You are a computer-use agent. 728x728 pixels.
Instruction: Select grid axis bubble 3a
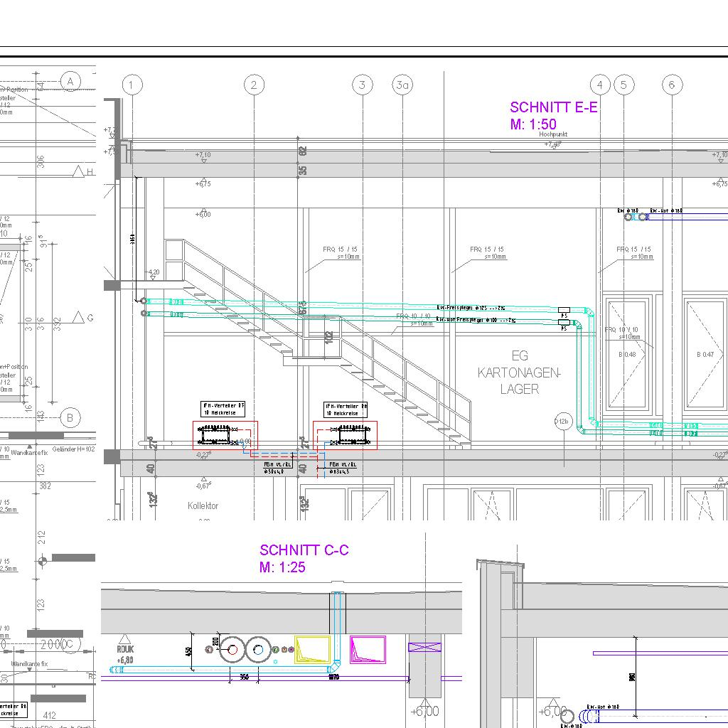(402, 85)
